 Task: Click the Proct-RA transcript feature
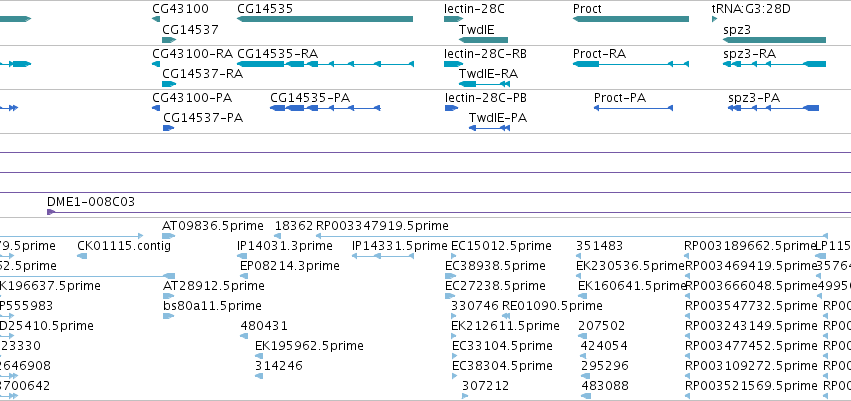[631, 64]
